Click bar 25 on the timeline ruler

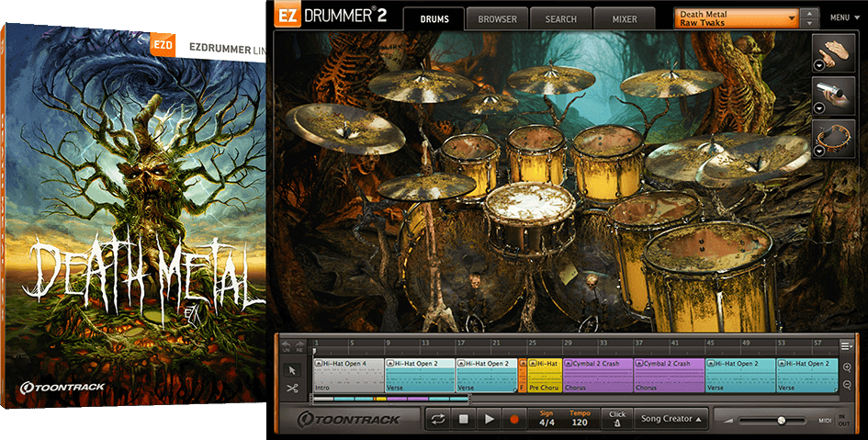click(532, 344)
